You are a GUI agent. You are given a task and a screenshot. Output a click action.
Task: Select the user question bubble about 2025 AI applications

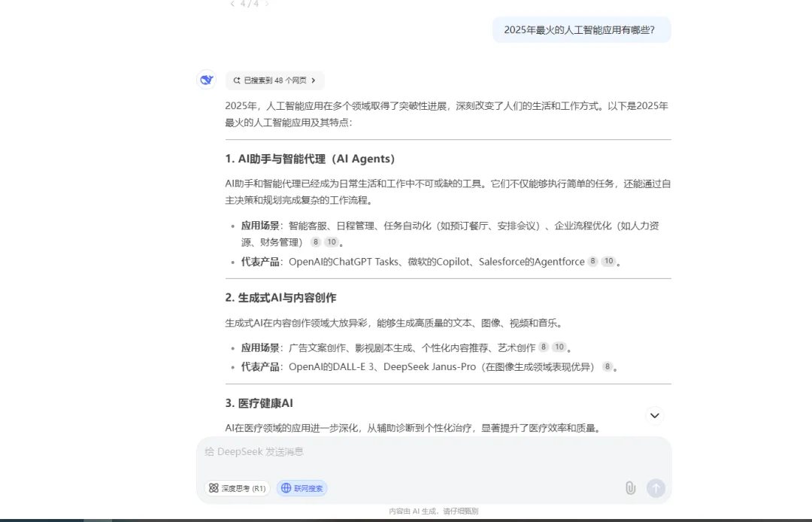click(581, 29)
